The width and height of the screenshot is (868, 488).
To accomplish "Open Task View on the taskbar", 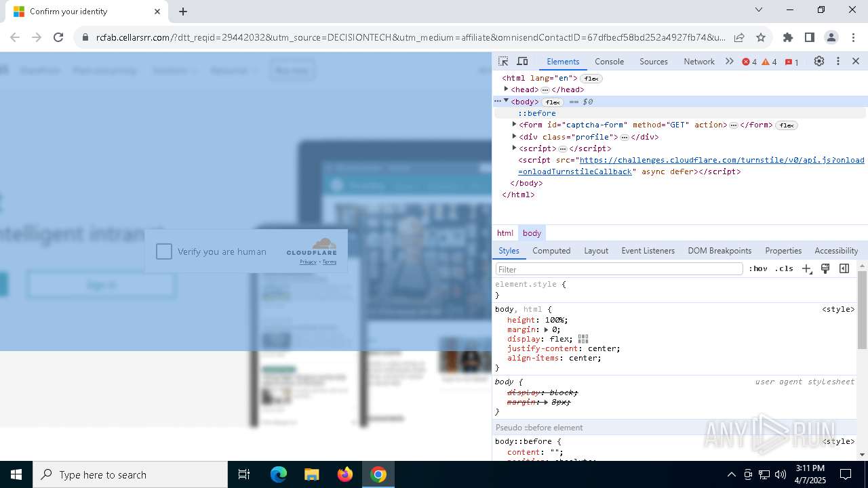I will [244, 474].
